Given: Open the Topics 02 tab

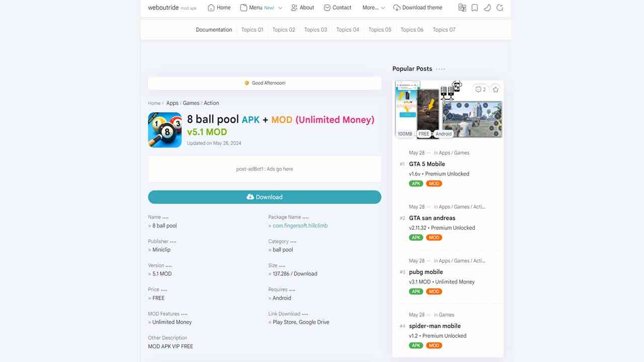Looking at the screenshot, I should coord(284,30).
